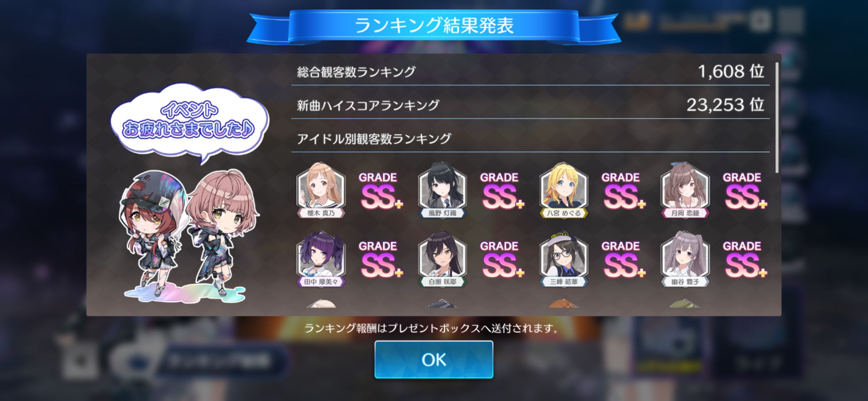This screenshot has height=401, width=868.
Task: Click SS+ grade badge beside 櫻木 真乃
Action: pyautogui.click(x=380, y=191)
